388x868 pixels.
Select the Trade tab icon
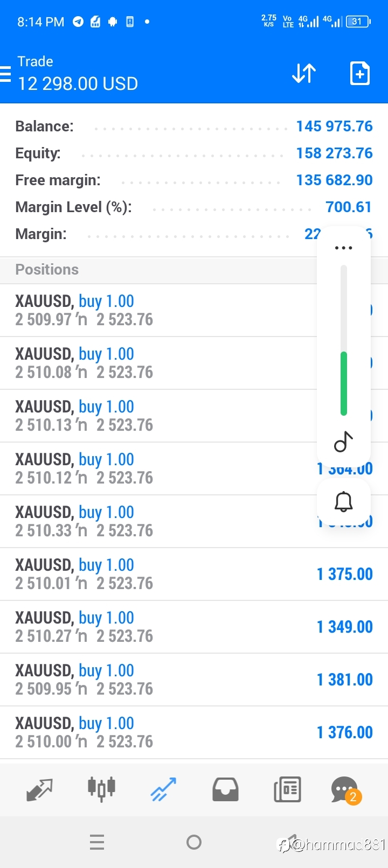coord(163,789)
